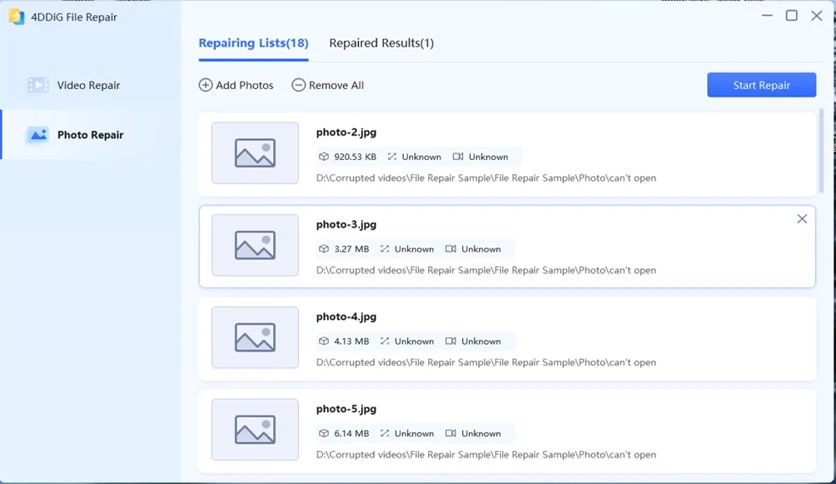The width and height of the screenshot is (836, 484).
Task: Click the Photo Repair picture icon
Action: (x=38, y=135)
